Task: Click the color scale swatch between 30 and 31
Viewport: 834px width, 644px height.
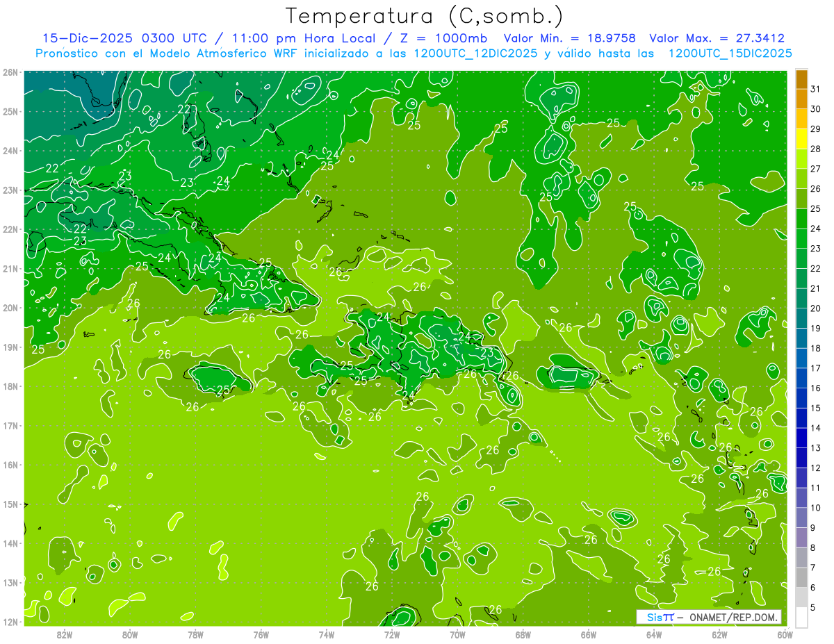Action: click(x=801, y=99)
